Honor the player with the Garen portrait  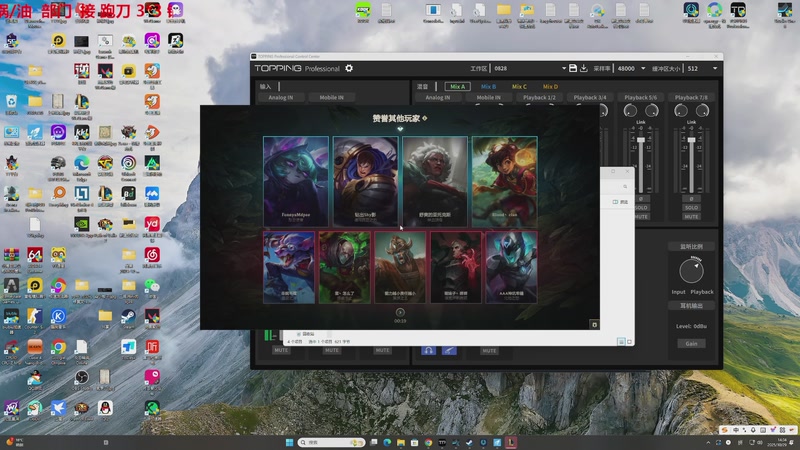[x=365, y=181]
